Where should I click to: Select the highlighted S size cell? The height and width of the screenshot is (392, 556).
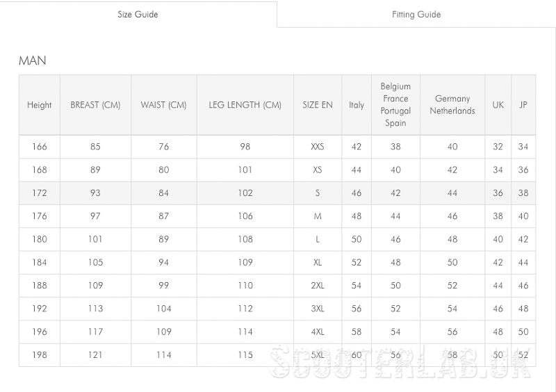click(x=318, y=193)
